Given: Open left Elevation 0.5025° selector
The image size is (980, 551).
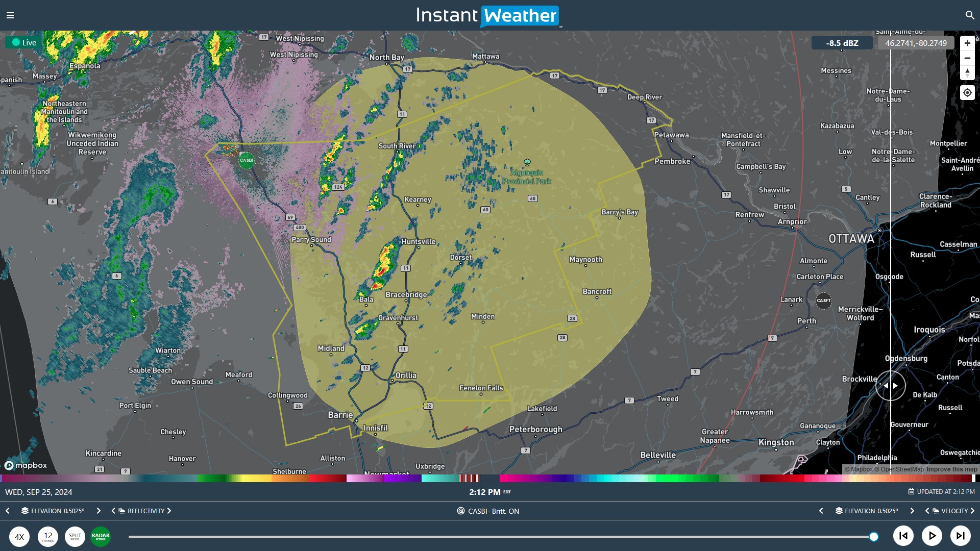Looking at the screenshot, I should [x=58, y=511].
